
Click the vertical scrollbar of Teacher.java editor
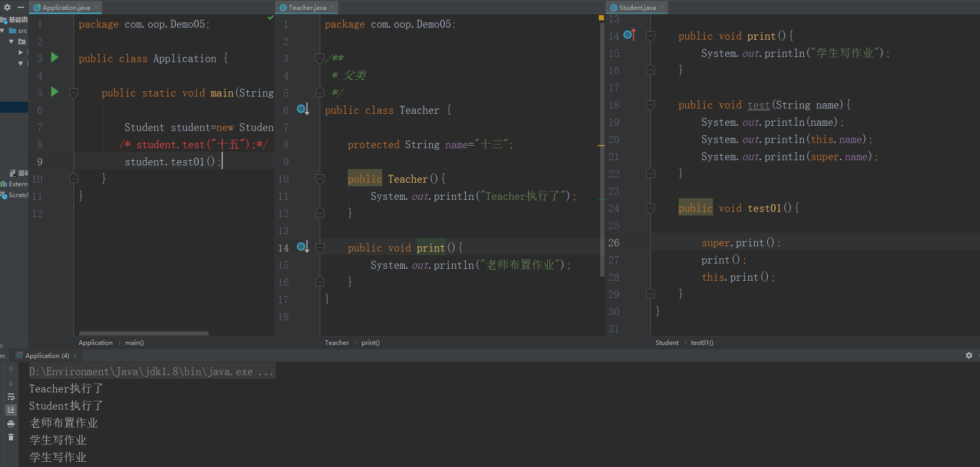click(602, 149)
